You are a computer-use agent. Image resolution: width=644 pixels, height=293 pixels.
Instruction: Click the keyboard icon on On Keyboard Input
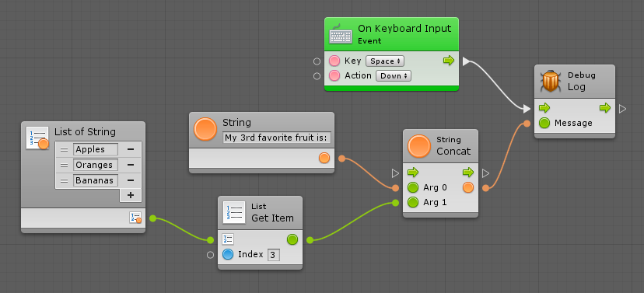pos(341,34)
